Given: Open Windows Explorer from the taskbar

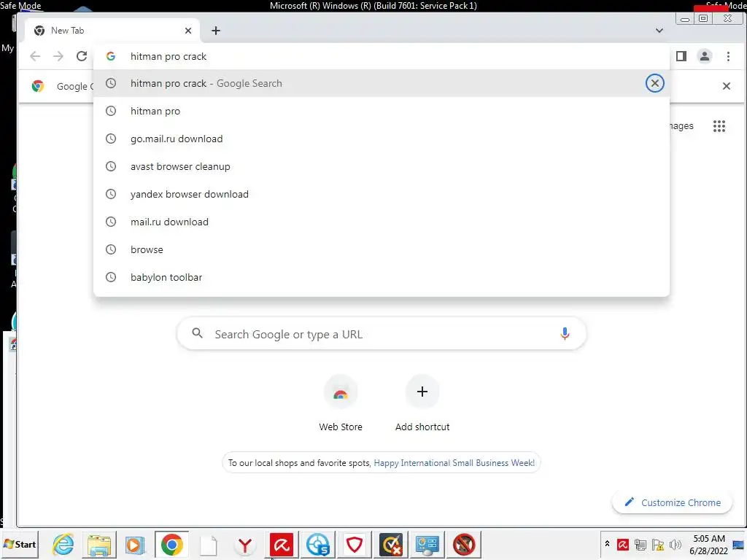Looking at the screenshot, I should [99, 544].
